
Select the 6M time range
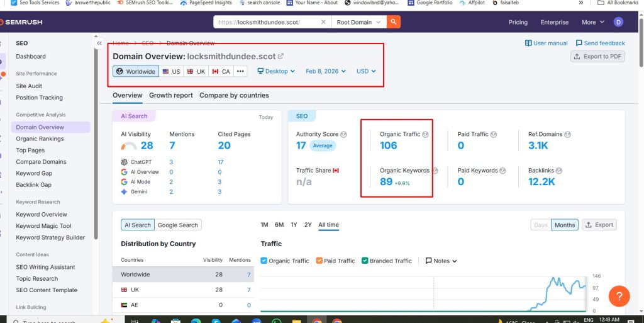click(x=279, y=225)
